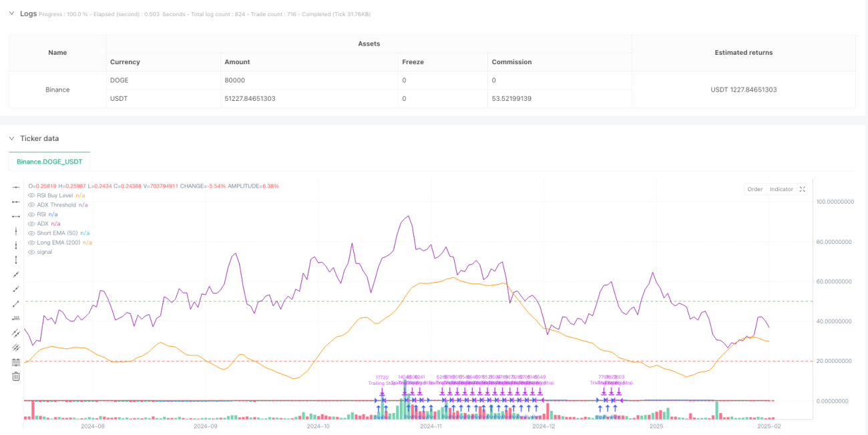Click the tall green volume bar near 2024-11
This screenshot has height=435, width=868.
405,399
